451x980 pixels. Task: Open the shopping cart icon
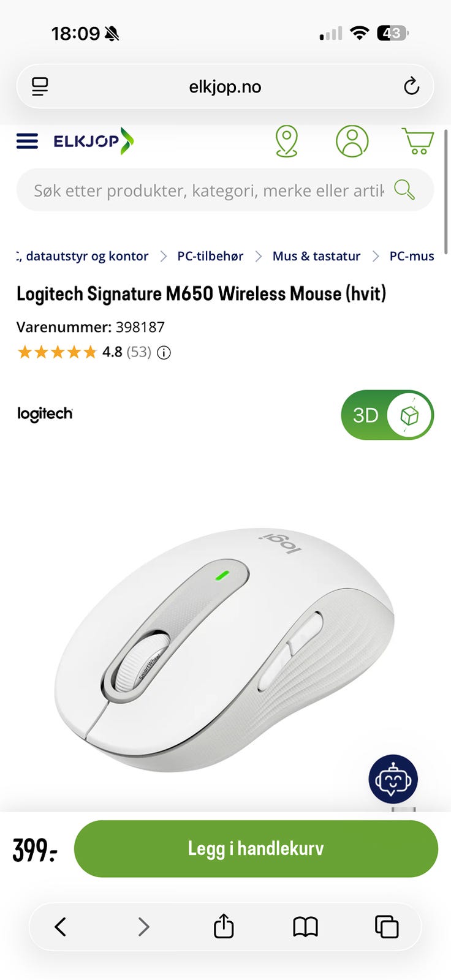pyautogui.click(x=418, y=141)
